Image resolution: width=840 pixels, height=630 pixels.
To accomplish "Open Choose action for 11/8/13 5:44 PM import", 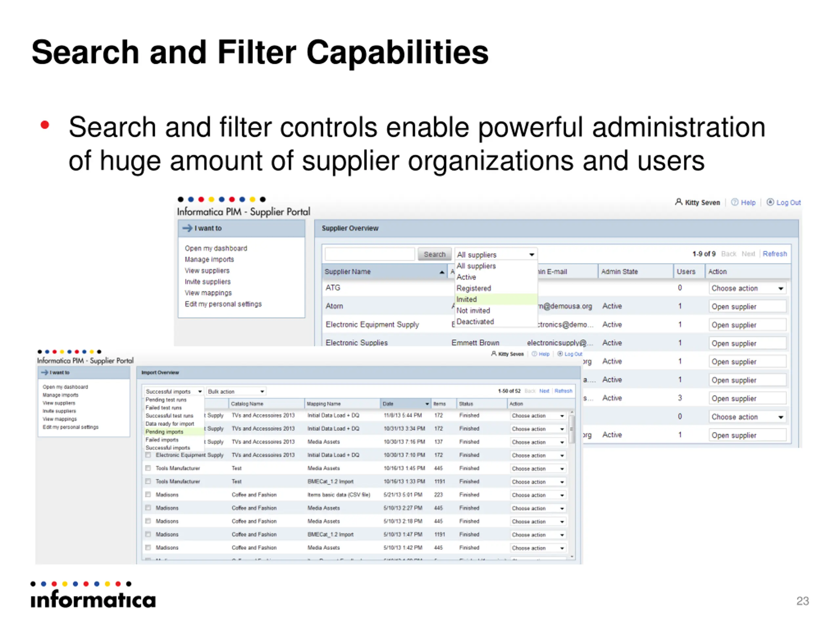I will tap(538, 415).
